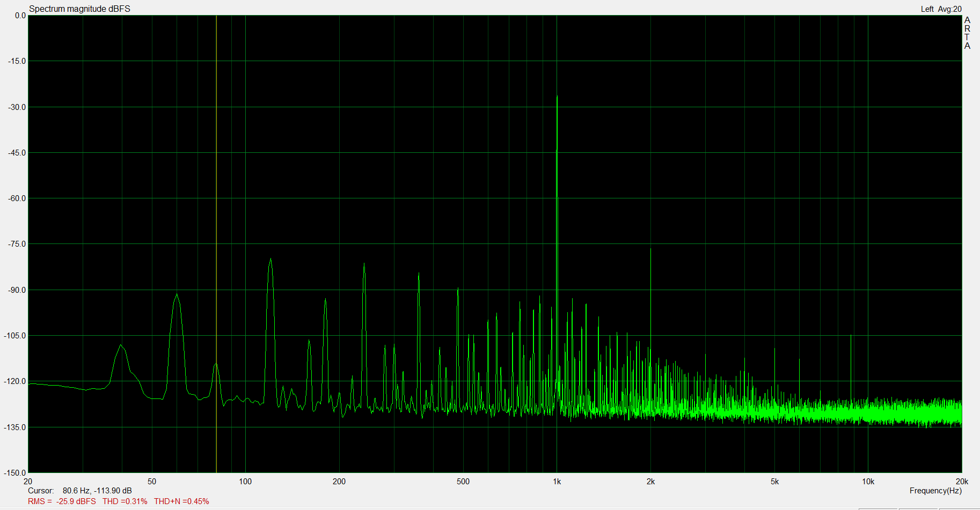980x510 pixels.
Task: Click the -45.0 magnitude axis label
Action: click(17, 153)
